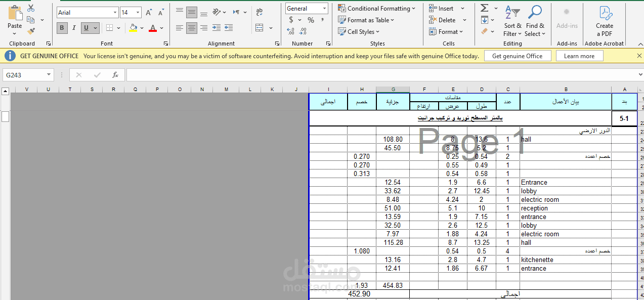
Task: Increase decimal places
Action: (290, 31)
